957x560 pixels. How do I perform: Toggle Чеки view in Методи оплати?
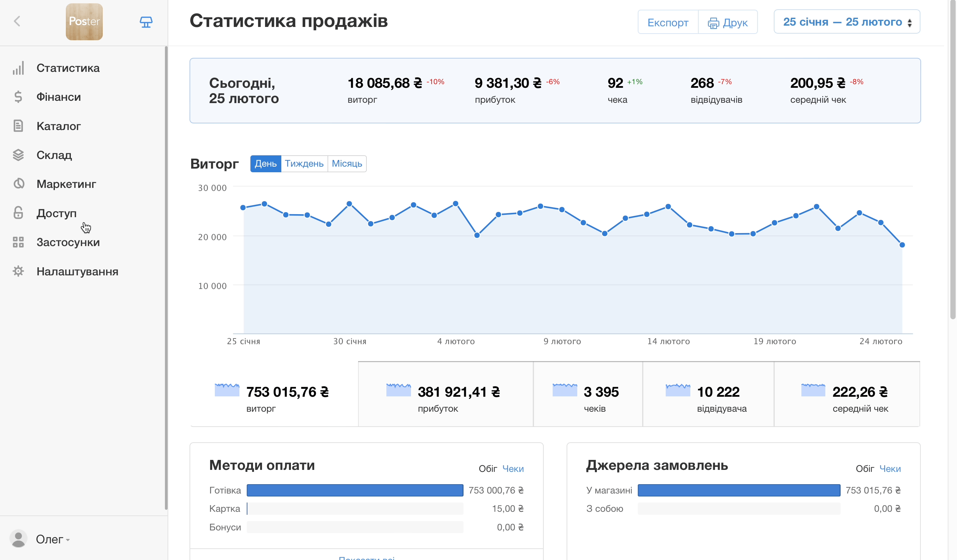[x=513, y=469]
